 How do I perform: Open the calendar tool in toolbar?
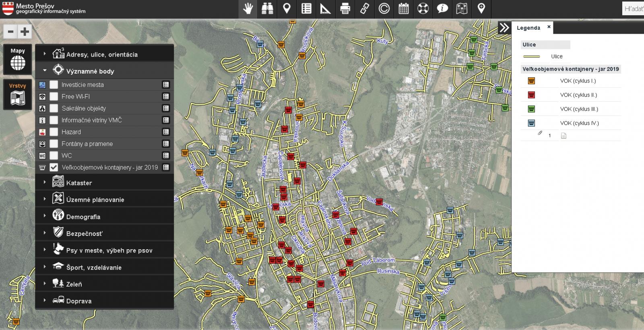(x=403, y=8)
